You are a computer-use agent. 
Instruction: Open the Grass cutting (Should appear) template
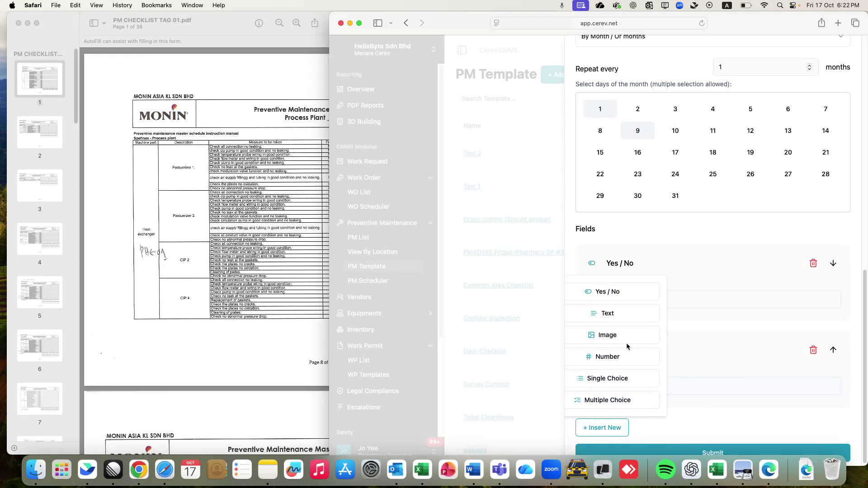[x=506, y=219]
